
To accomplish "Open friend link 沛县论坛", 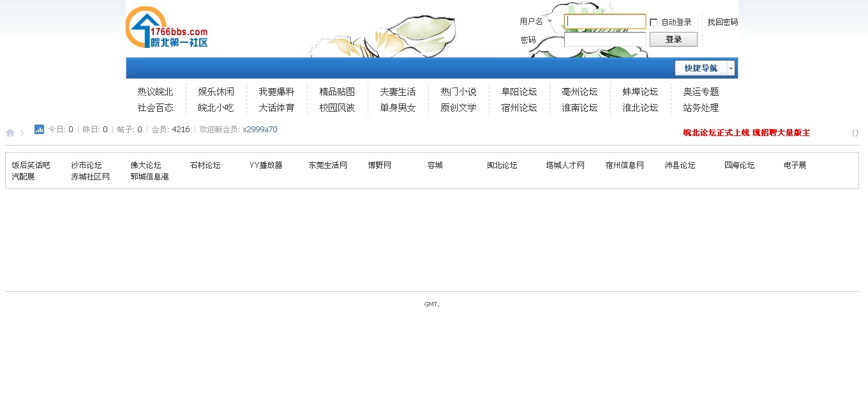I will 680,165.
